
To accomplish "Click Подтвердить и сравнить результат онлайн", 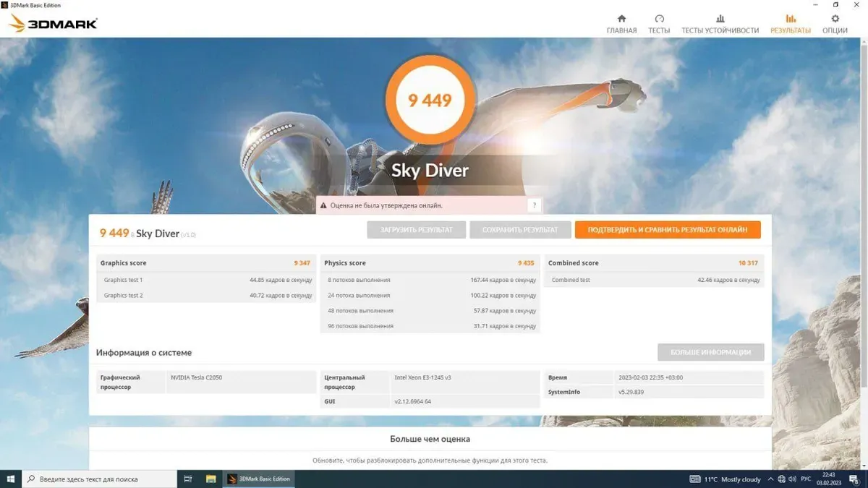I will [667, 230].
